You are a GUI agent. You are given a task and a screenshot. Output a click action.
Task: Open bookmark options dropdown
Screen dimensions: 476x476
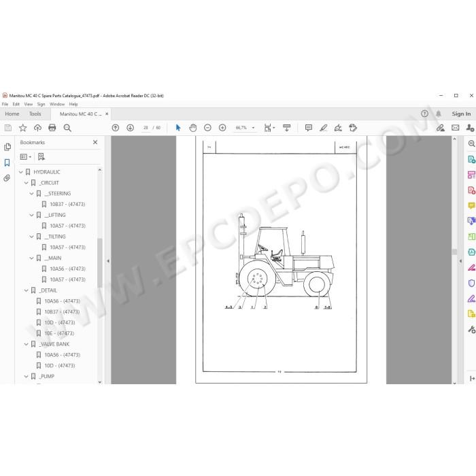click(26, 157)
